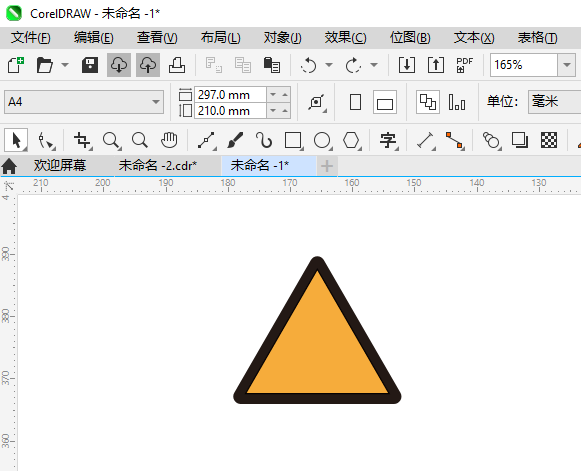Click the Import icon
This screenshot has height=471, width=581.
pyautogui.click(x=407, y=65)
